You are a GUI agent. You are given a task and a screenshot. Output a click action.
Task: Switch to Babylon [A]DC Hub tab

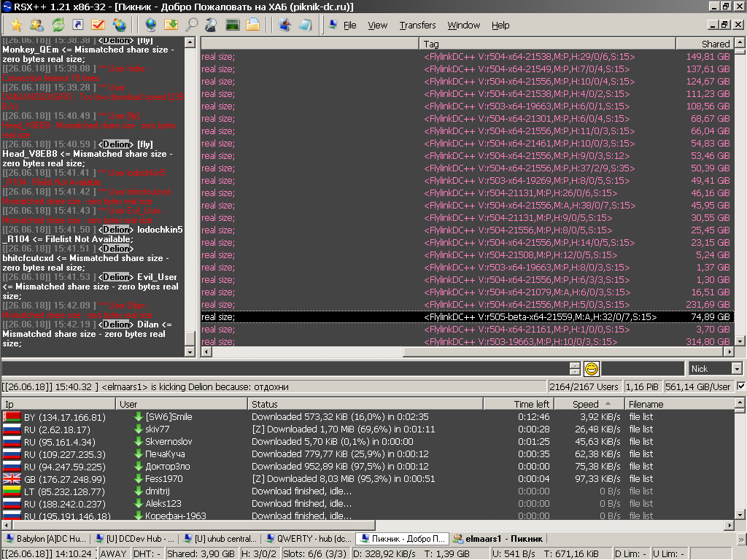click(46, 539)
